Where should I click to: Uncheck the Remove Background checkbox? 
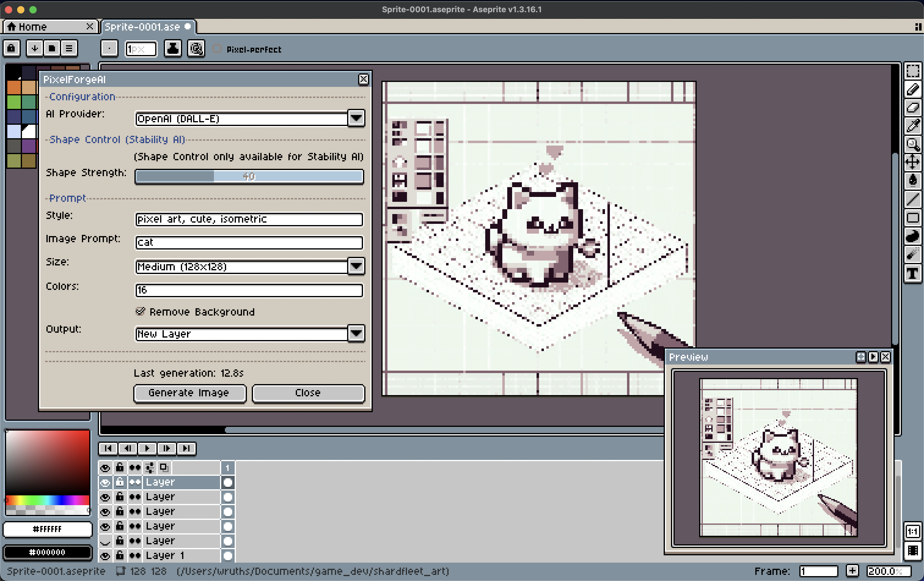(141, 311)
